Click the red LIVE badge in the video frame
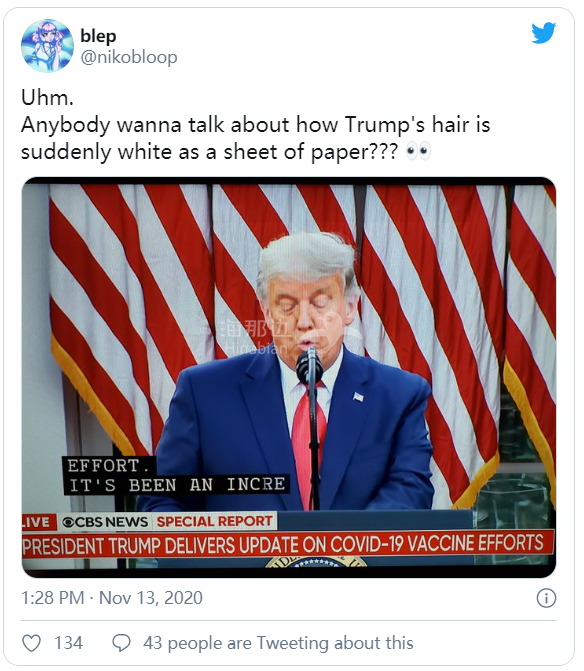584x671 pixels. 38,522
